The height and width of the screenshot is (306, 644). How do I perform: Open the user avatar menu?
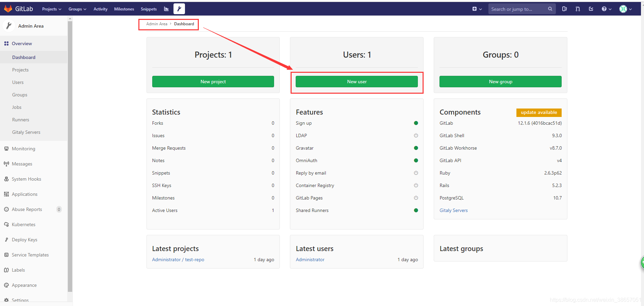point(625,9)
